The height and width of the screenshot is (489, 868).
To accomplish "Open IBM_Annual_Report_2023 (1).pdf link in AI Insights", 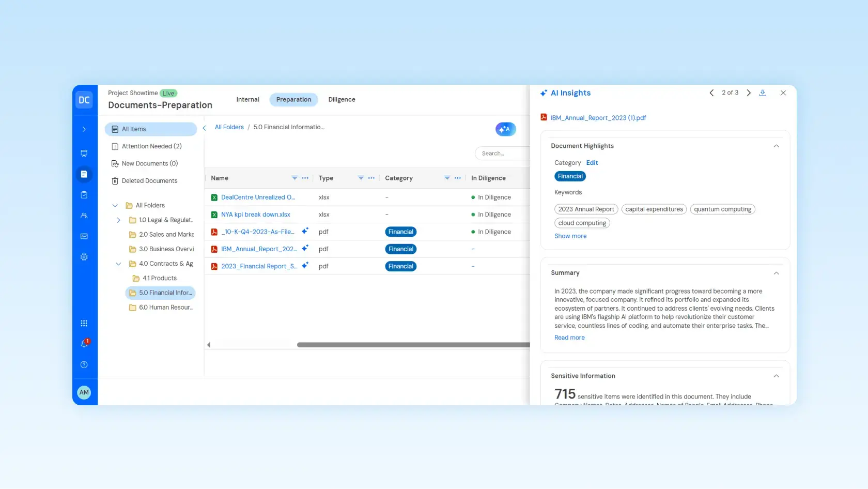I will coord(598,118).
